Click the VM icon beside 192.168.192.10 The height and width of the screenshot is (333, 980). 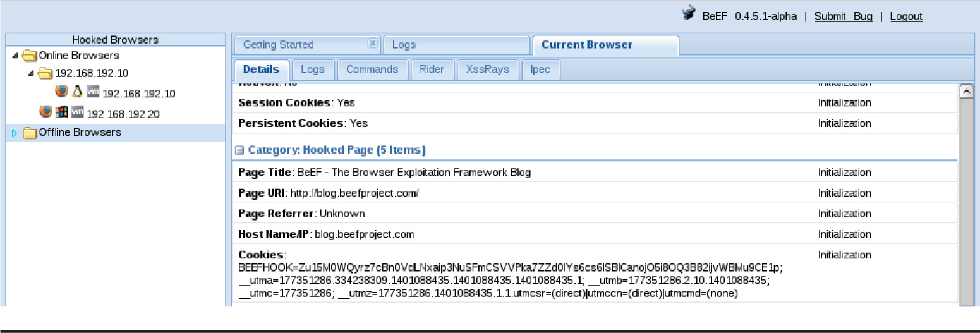pos(93,92)
